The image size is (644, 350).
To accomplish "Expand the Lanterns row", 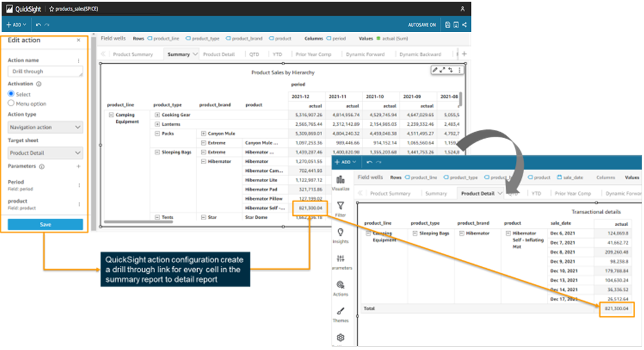I will pos(157,124).
